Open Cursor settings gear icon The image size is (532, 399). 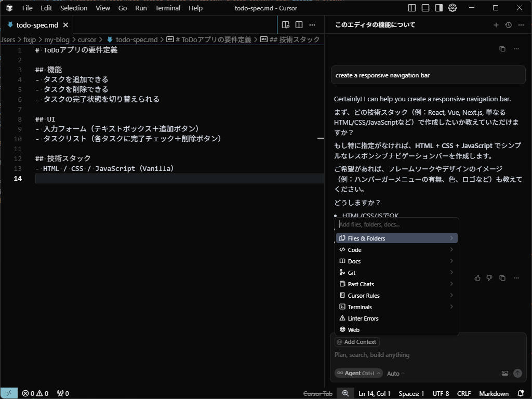tap(453, 8)
